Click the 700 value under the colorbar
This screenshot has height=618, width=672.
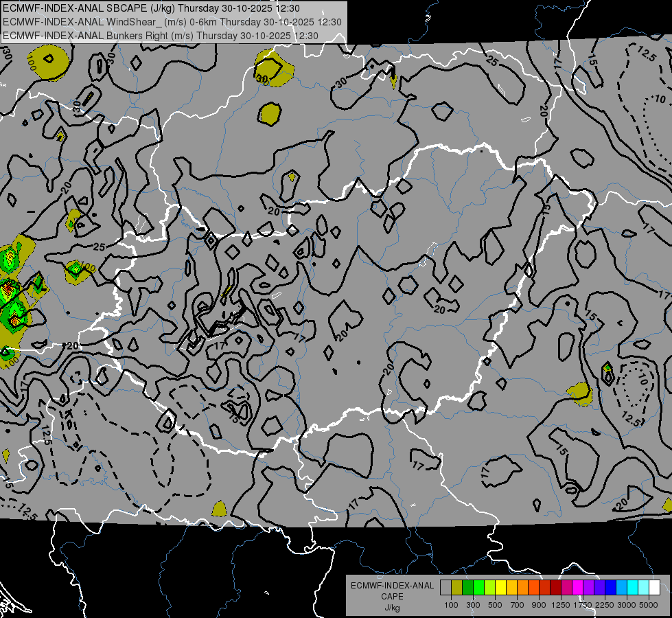pyautogui.click(x=518, y=605)
